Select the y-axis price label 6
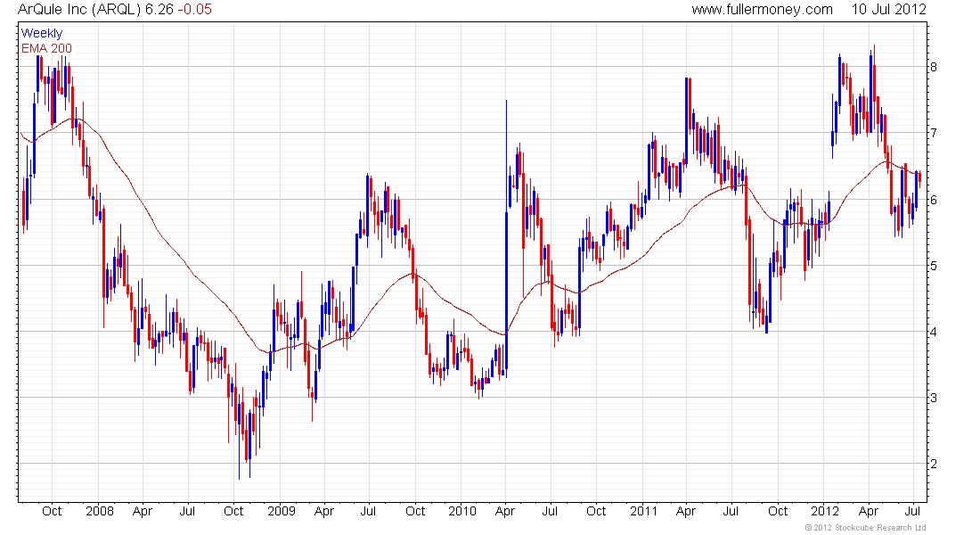Viewport: 980px width, 535px height. coord(934,200)
